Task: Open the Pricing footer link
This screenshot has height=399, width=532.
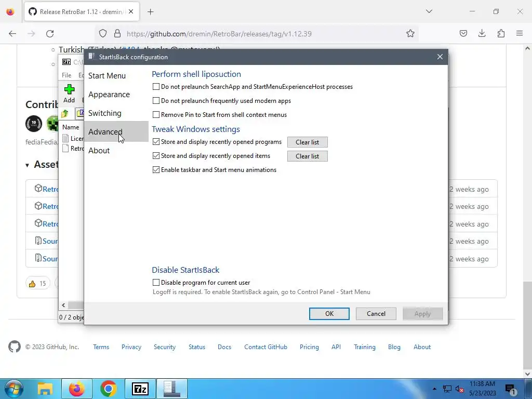Action: pyautogui.click(x=309, y=347)
